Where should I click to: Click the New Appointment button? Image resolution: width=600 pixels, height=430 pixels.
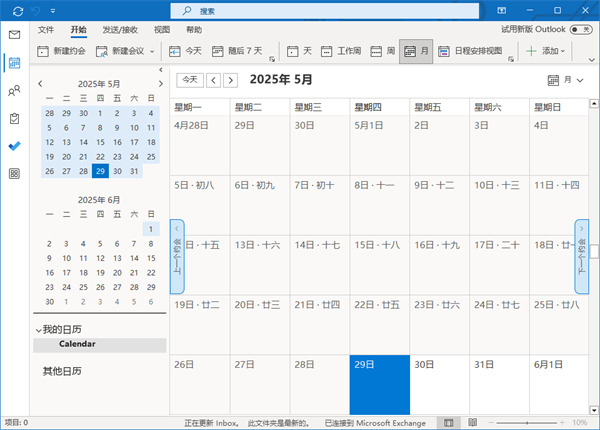[x=61, y=51]
